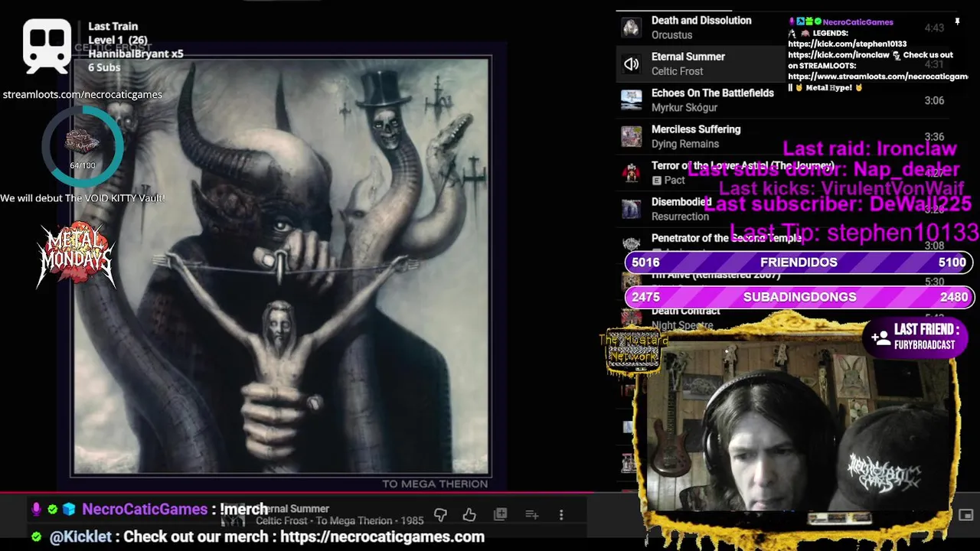
Task: Open artist Celtic Frost in the queue
Action: (677, 71)
